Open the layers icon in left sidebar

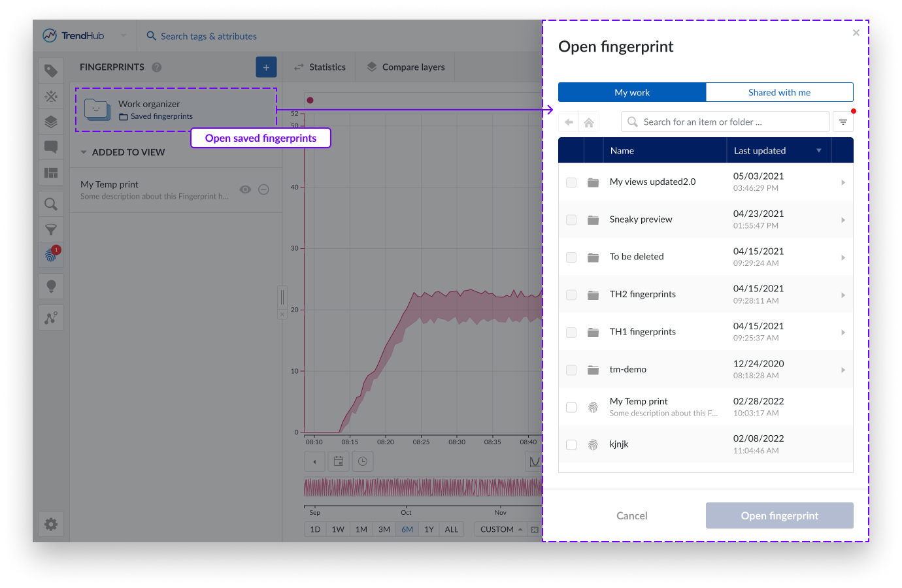click(x=51, y=122)
